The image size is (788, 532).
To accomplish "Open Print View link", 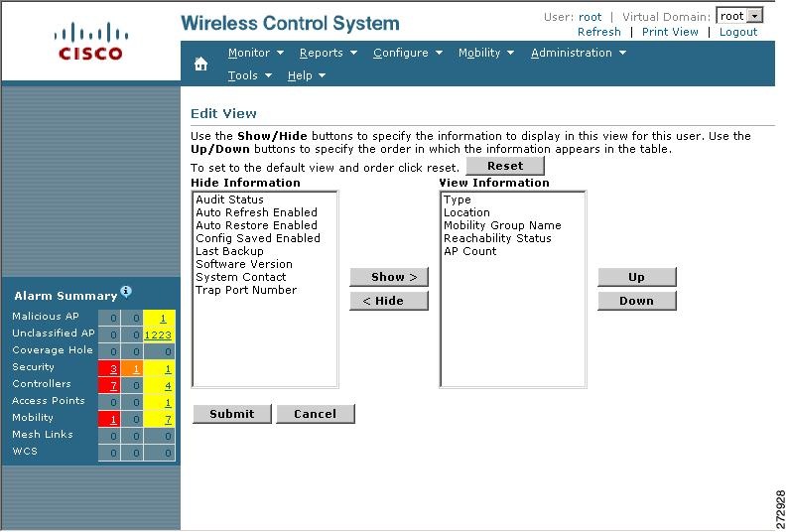I will pos(670,32).
